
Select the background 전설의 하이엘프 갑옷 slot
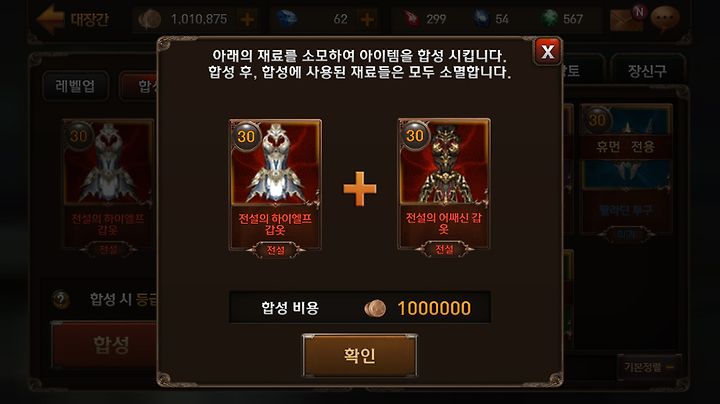[108, 187]
